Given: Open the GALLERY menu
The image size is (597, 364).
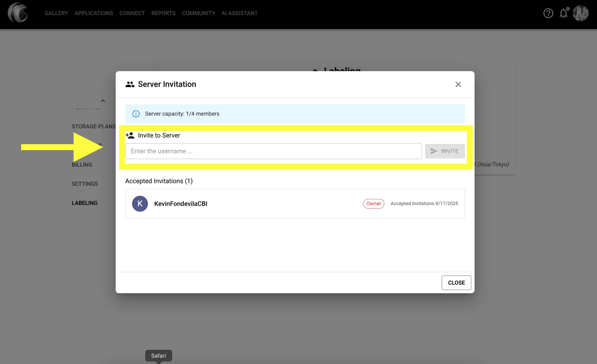Looking at the screenshot, I should pyautogui.click(x=56, y=13).
